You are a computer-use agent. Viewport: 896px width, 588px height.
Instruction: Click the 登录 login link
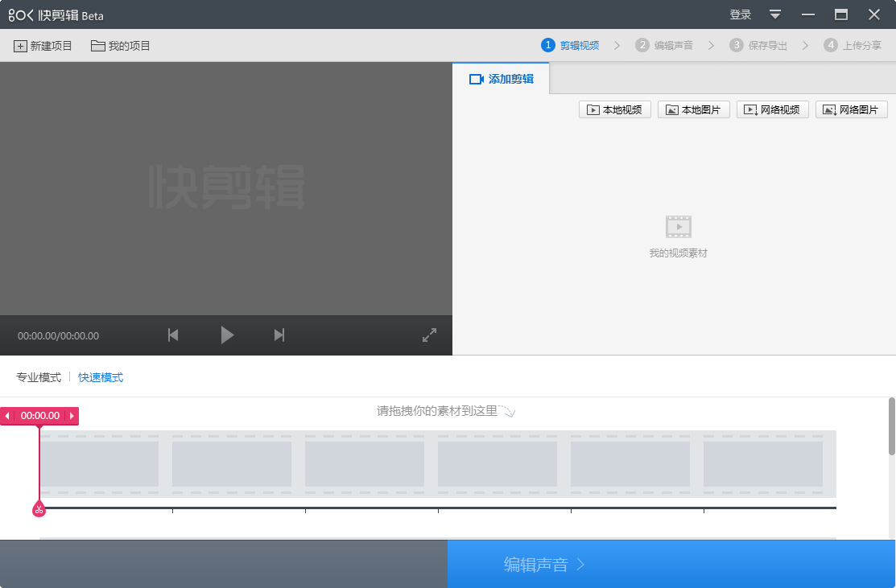coord(740,14)
